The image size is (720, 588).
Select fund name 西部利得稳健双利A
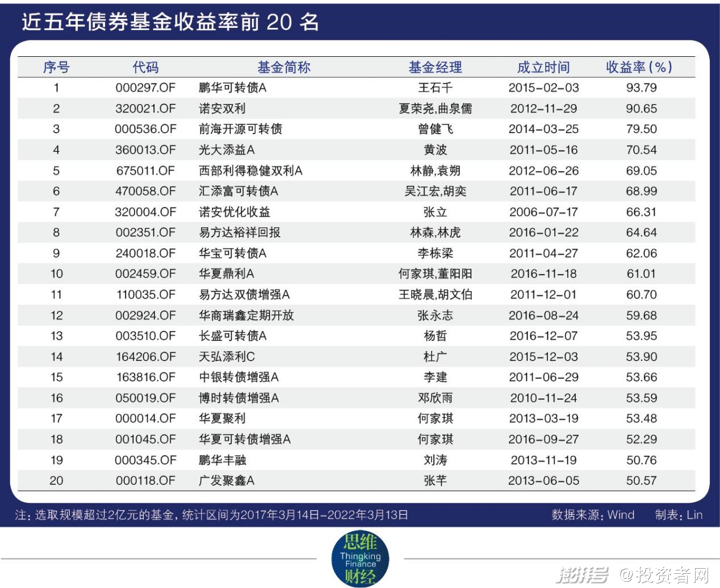(x=250, y=170)
